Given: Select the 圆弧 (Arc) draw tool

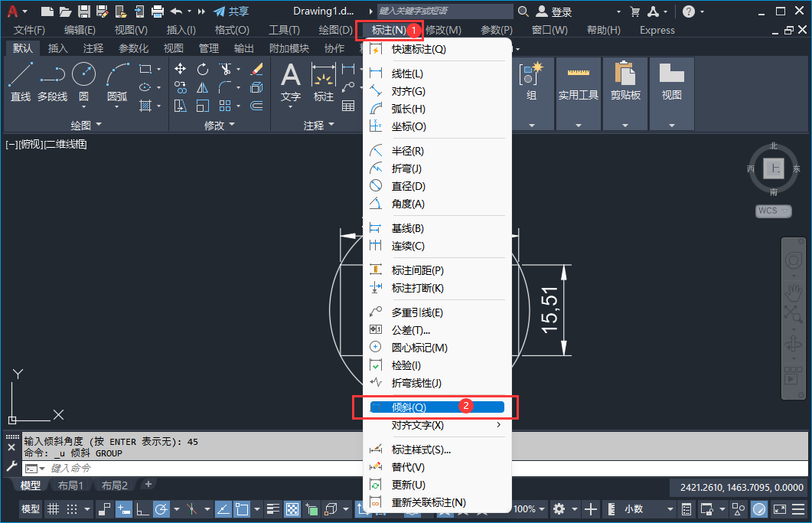Looking at the screenshot, I should [117, 81].
